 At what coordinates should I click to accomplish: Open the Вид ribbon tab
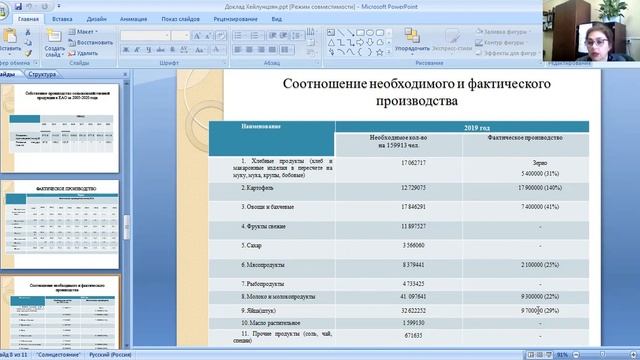tap(277, 19)
